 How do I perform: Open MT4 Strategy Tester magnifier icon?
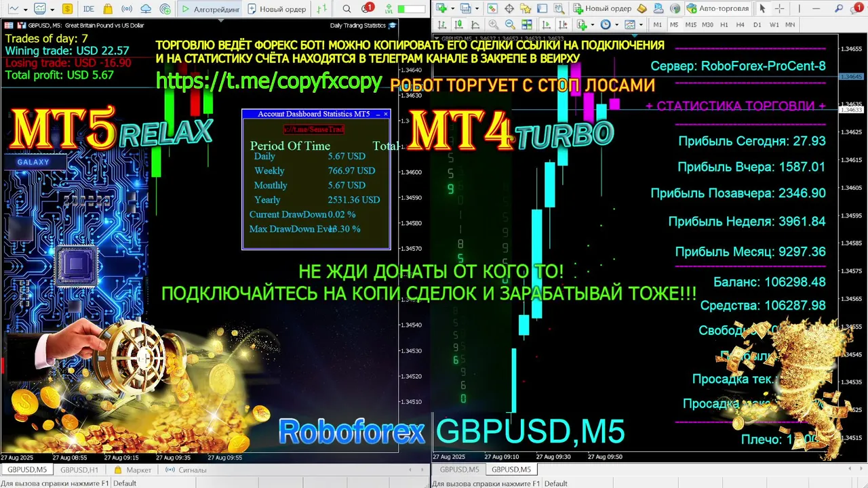(x=559, y=8)
